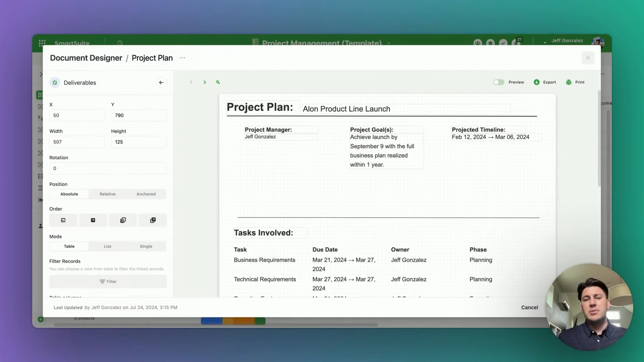Image resolution: width=644 pixels, height=362 pixels.
Task: Open the app grid icon beside SmartSuite
Action: [42, 43]
